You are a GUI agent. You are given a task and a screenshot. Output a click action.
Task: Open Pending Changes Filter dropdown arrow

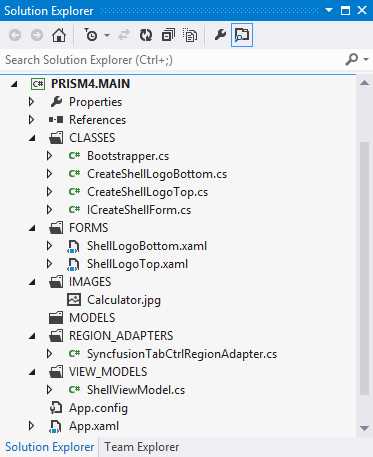107,35
